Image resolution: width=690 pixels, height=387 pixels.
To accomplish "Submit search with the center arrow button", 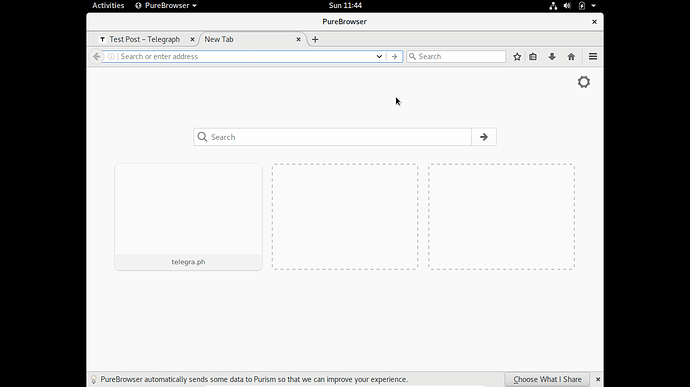I will click(x=484, y=137).
